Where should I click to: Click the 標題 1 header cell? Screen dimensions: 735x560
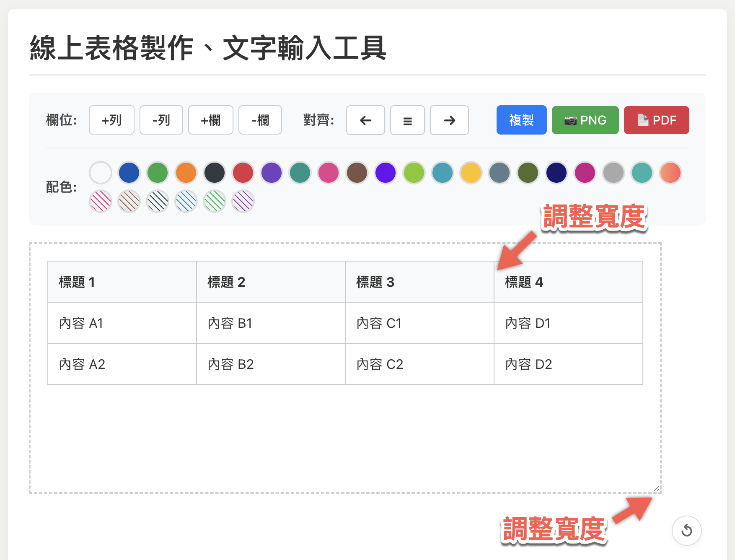[122, 282]
